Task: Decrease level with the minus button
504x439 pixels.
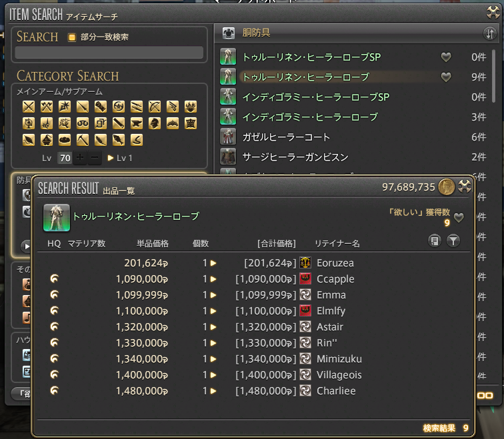Action: [95, 158]
